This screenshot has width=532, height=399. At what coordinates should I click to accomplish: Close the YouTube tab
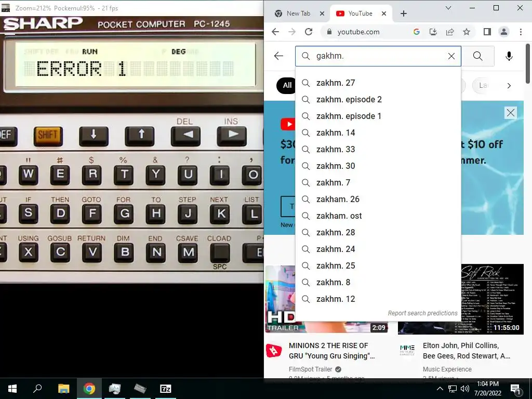click(384, 14)
